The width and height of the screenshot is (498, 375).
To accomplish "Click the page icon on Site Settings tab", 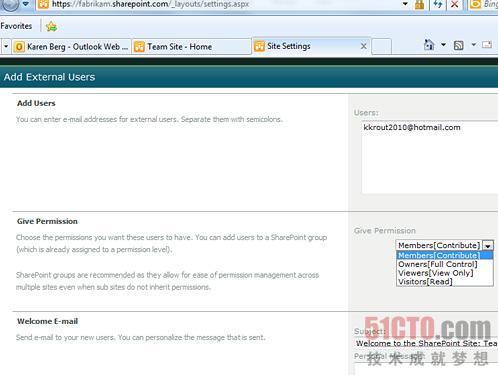I will [x=259, y=46].
